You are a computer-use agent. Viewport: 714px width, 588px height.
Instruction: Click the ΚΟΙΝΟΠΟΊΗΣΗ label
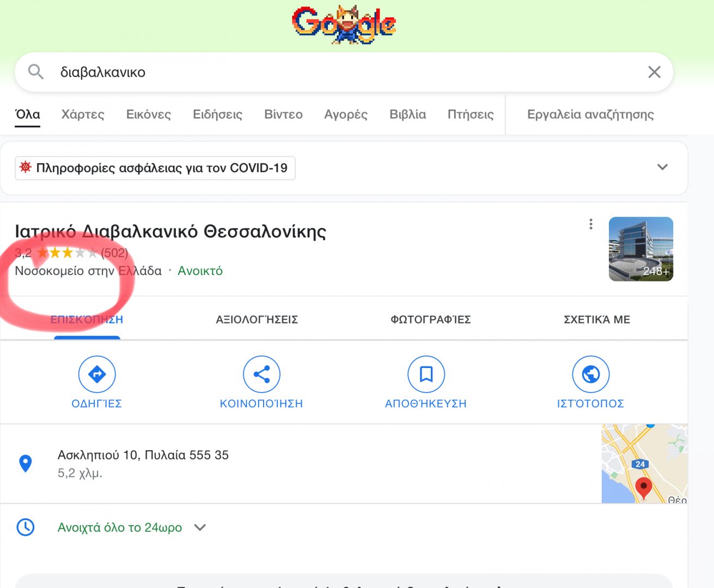coord(261,403)
